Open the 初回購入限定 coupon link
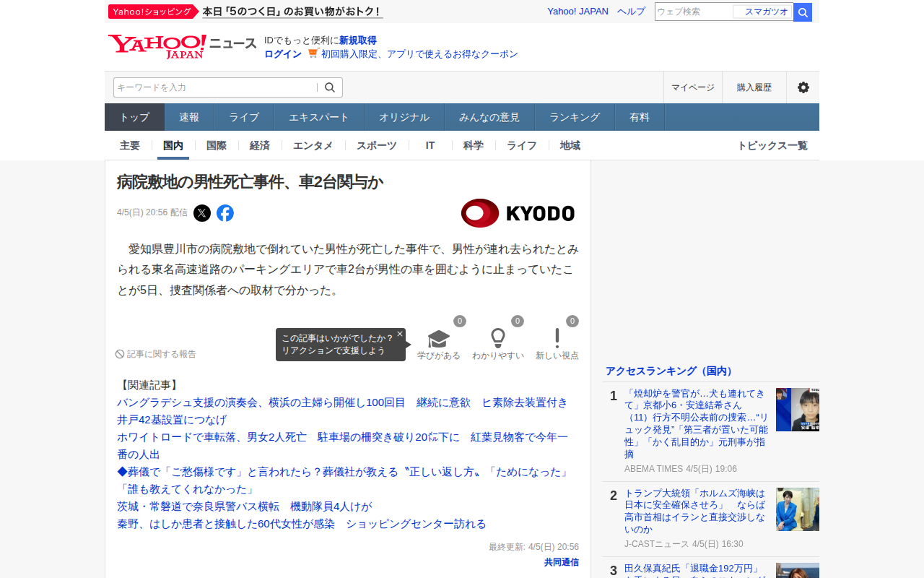 pos(419,54)
